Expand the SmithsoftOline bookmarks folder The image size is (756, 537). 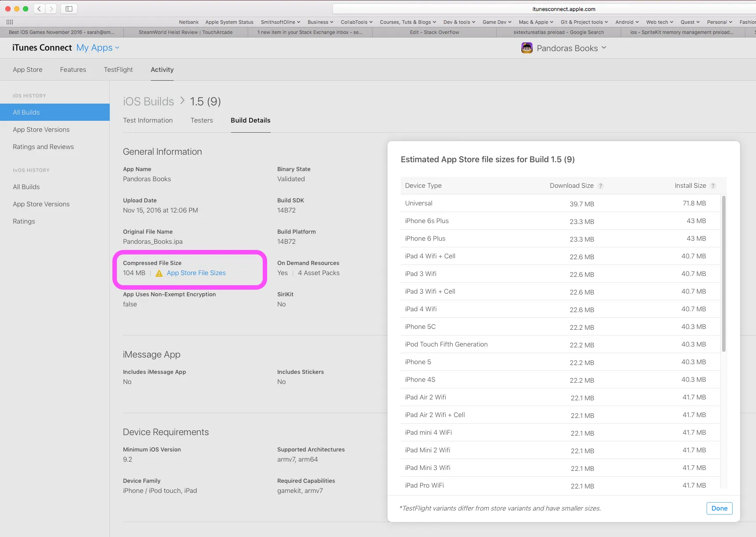[280, 22]
